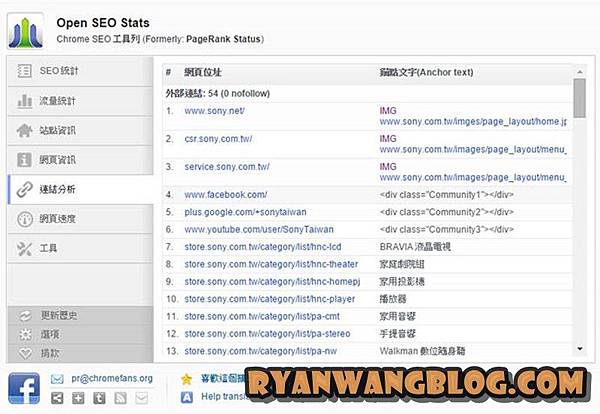Open the hnc-theater store category link

[x=271, y=264]
